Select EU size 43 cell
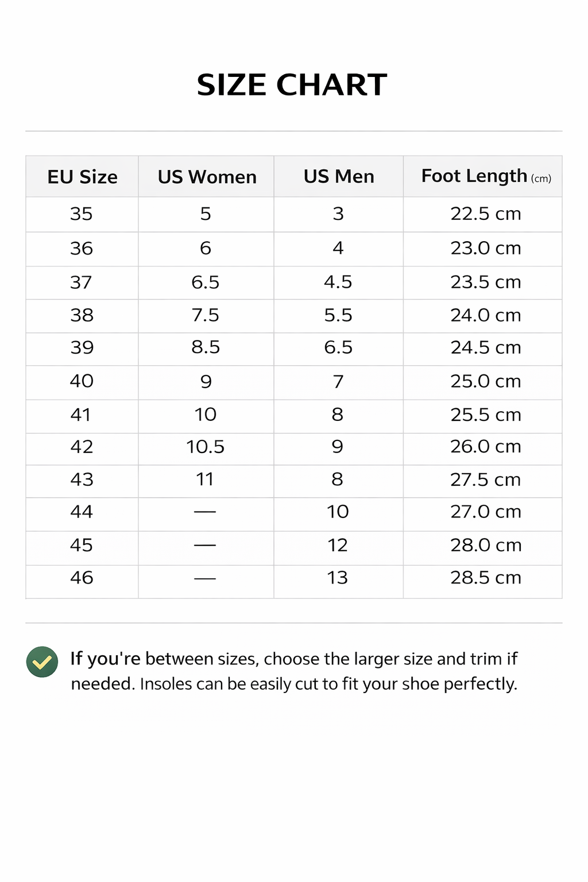The height and width of the screenshot is (882, 588). tap(82, 479)
